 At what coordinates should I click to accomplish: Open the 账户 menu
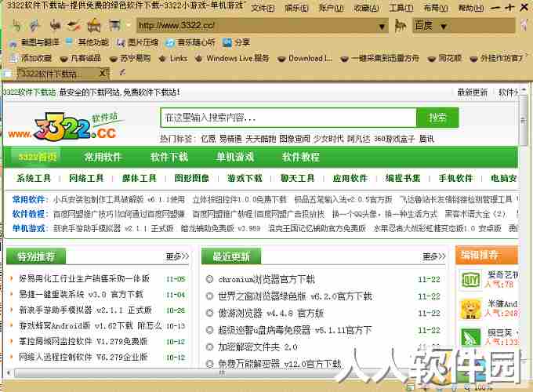pos(331,8)
